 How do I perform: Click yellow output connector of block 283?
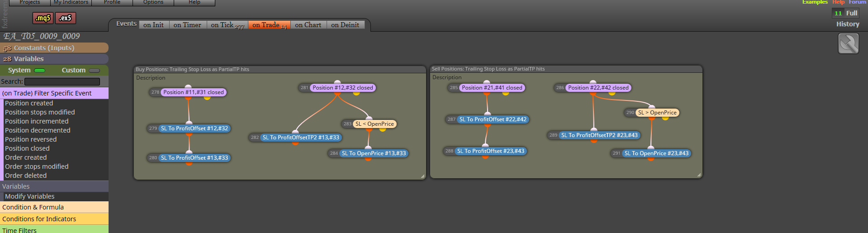pyautogui.click(x=383, y=129)
